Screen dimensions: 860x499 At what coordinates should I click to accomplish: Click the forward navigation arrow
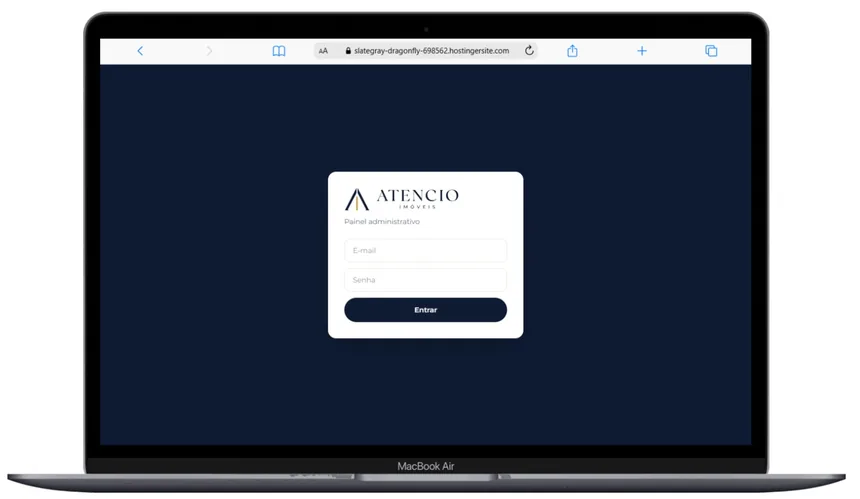coord(209,51)
